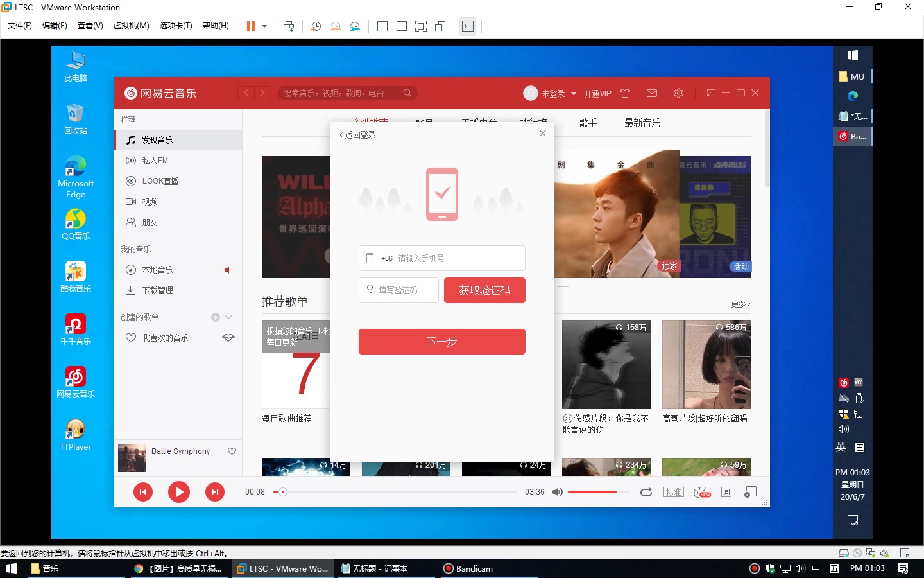
Task: Start heartbeat mode icon beside 我喜欢的音乐
Action: pyautogui.click(x=228, y=338)
